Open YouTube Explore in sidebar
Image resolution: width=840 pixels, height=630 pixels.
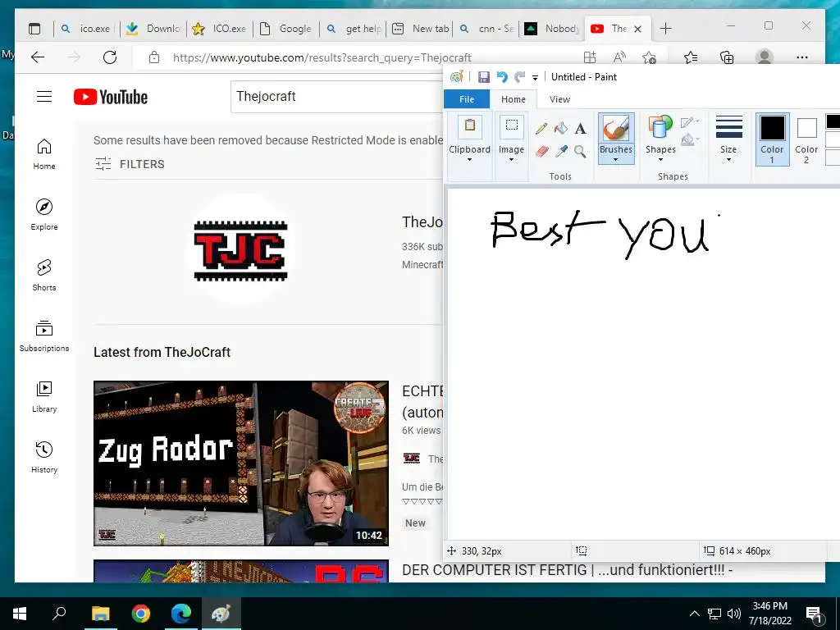[44, 214]
